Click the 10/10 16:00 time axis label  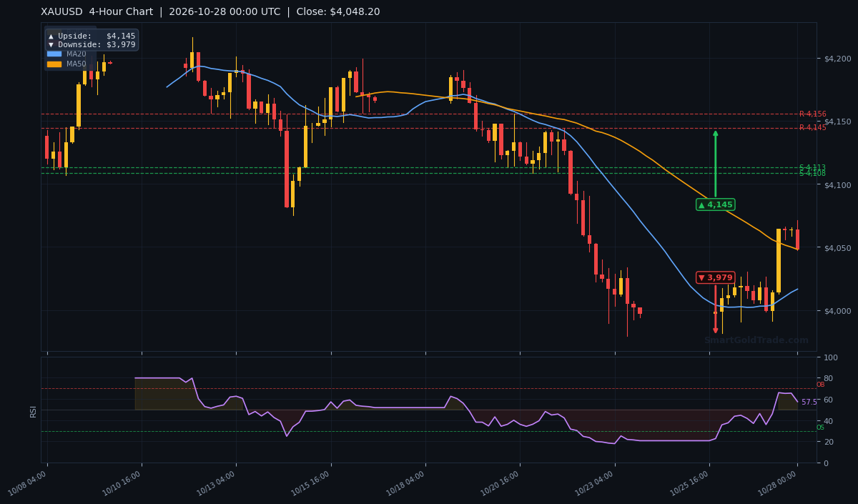coord(122,483)
